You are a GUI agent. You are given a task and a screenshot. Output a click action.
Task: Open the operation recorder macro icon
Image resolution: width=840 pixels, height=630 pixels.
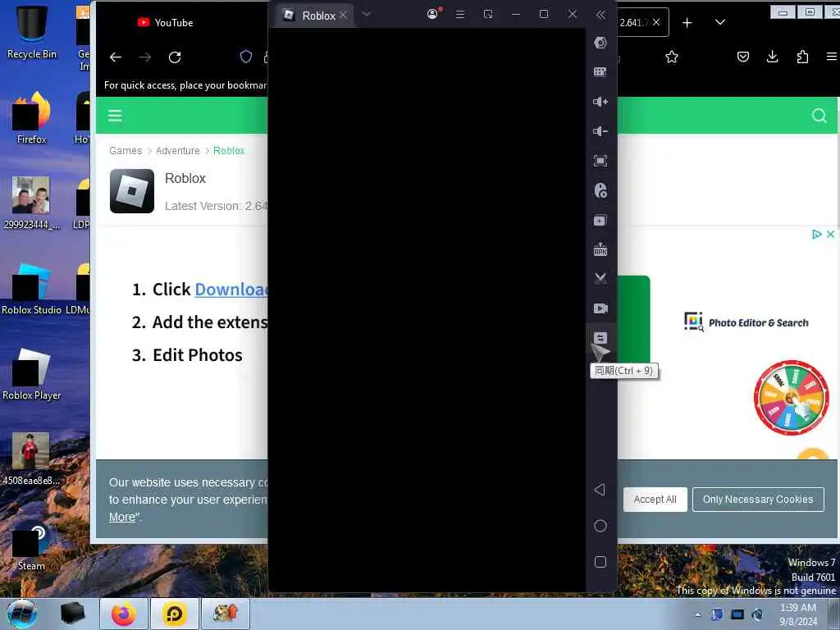tap(600, 190)
